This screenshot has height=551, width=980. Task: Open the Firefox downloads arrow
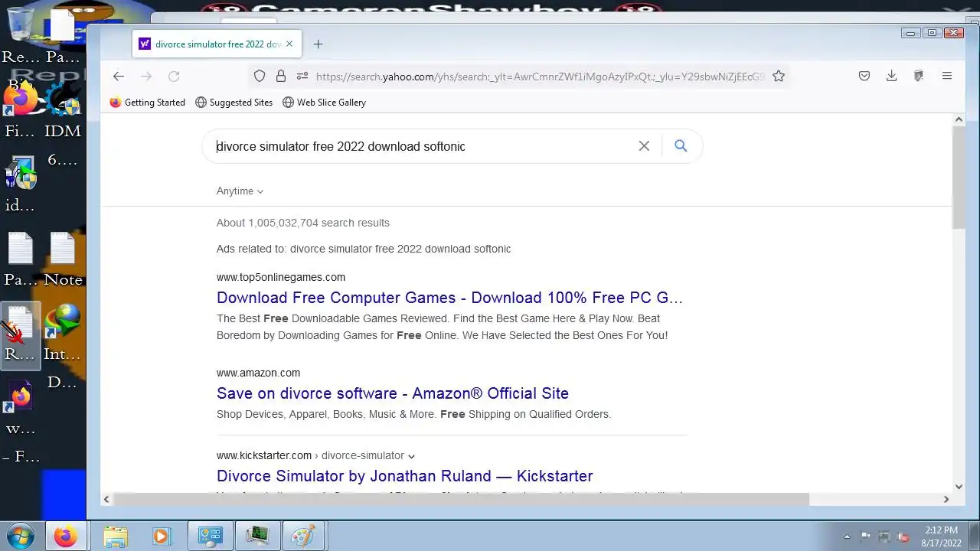(891, 76)
